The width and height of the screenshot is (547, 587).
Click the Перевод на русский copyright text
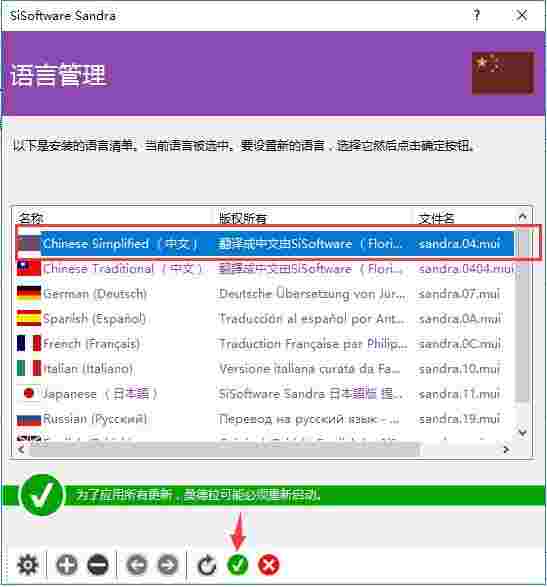[x=309, y=419]
